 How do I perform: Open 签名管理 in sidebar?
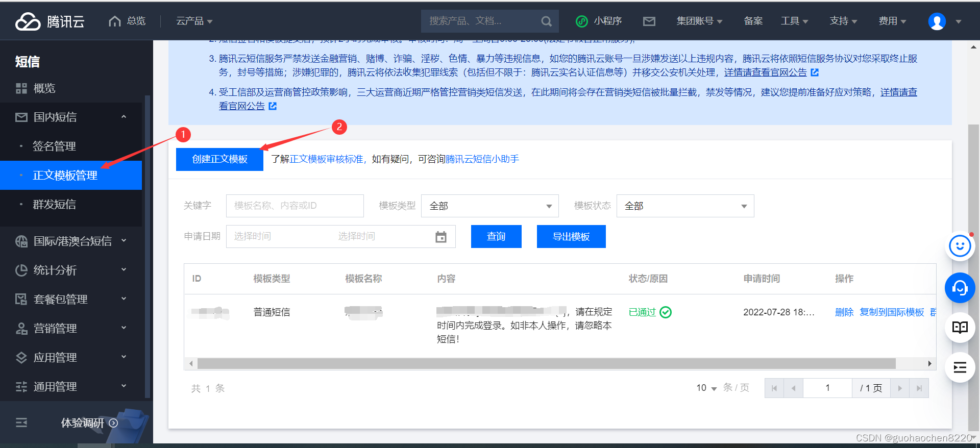pos(54,146)
